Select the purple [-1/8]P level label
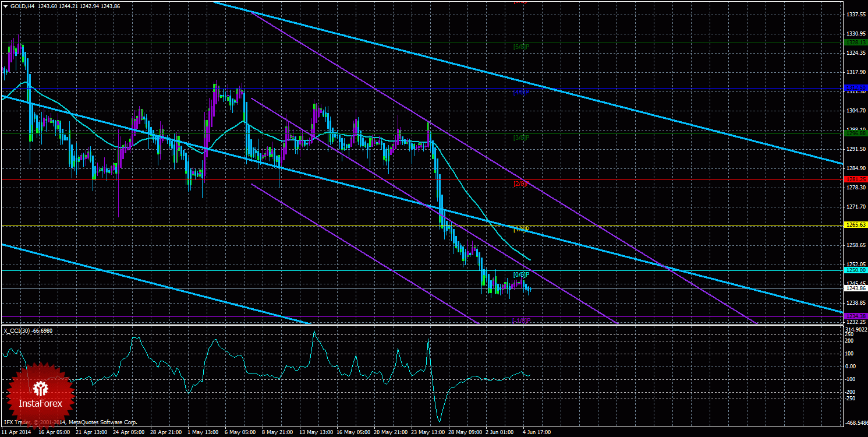This screenshot has width=868, height=437. coord(522,320)
